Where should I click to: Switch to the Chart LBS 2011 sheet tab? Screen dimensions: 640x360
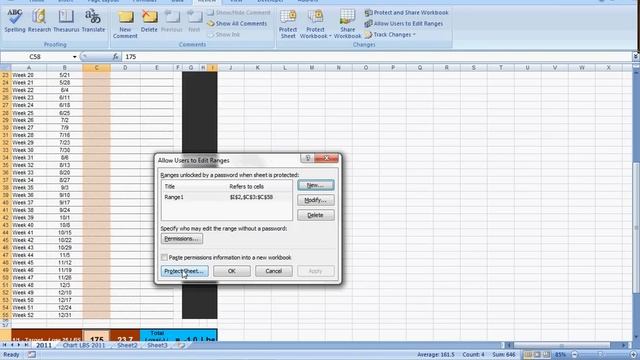pyautogui.click(x=84, y=345)
